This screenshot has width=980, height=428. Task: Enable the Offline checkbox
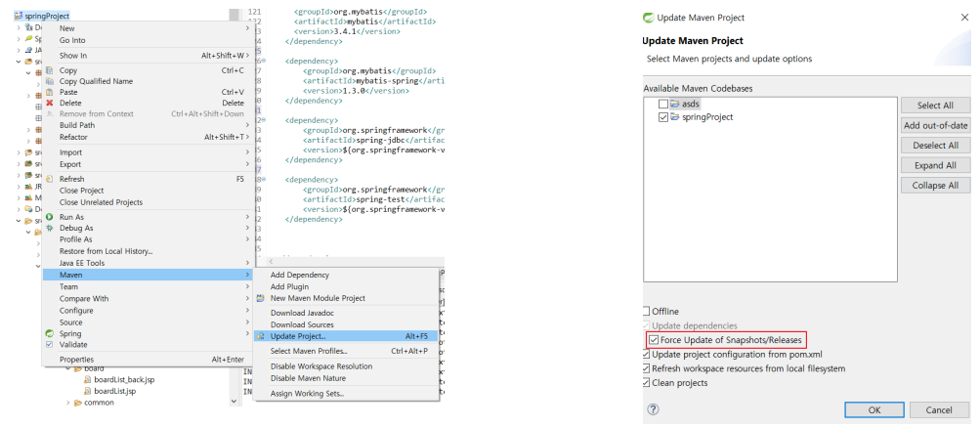646,311
